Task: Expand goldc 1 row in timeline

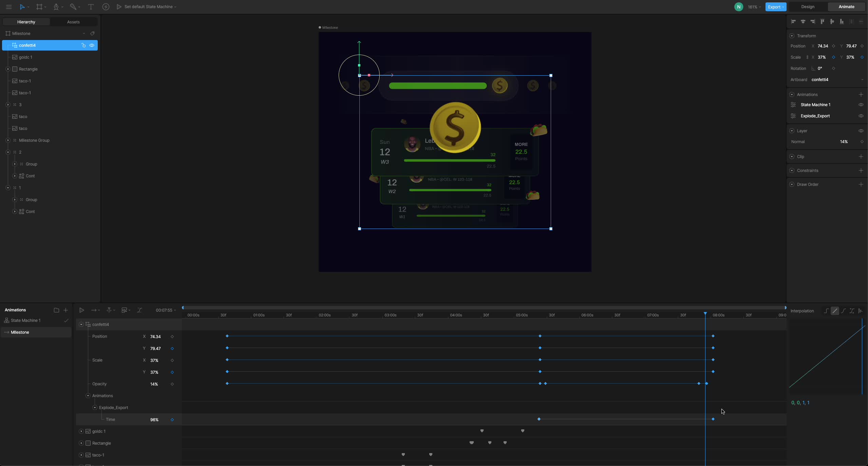Action: (x=81, y=431)
